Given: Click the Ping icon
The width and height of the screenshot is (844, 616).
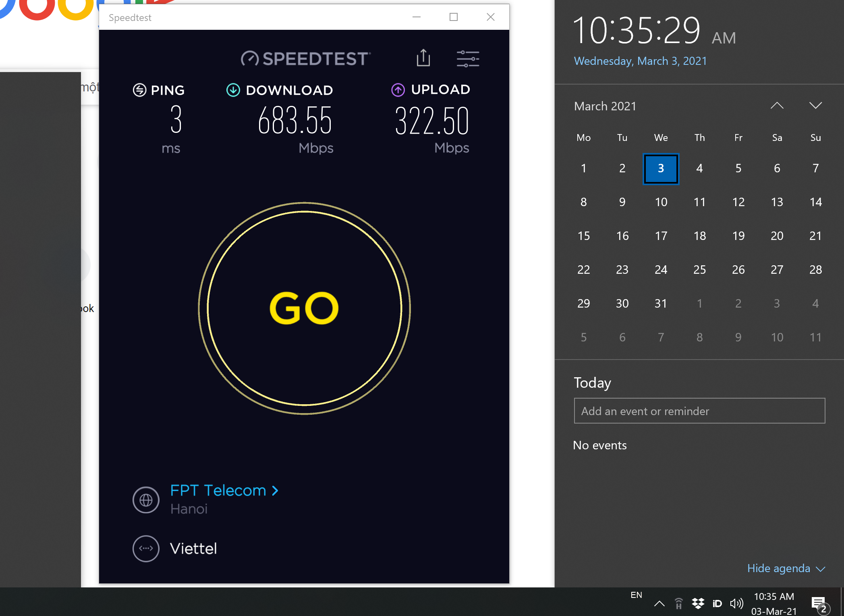Looking at the screenshot, I should 139,90.
